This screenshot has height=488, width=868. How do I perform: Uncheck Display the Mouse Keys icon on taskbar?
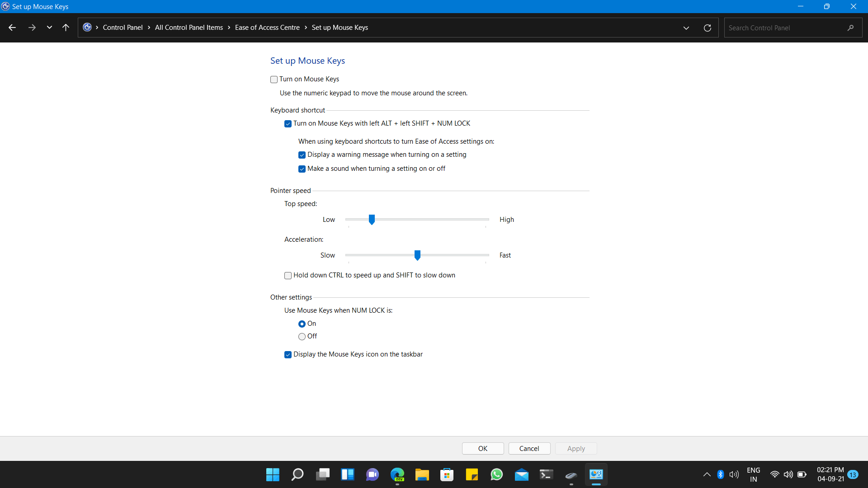click(x=288, y=355)
